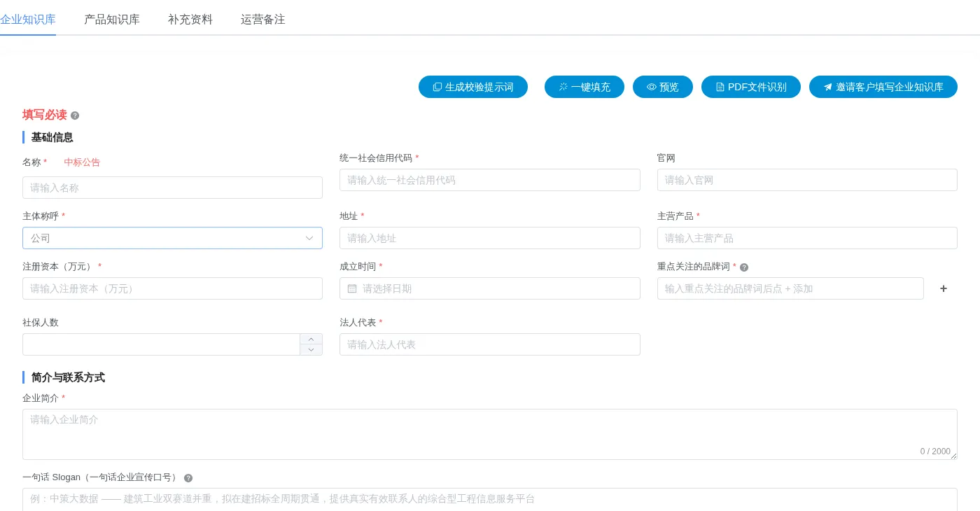The image size is (980, 511).
Task: Click the 注册资本（万元） input field
Action: [172, 288]
